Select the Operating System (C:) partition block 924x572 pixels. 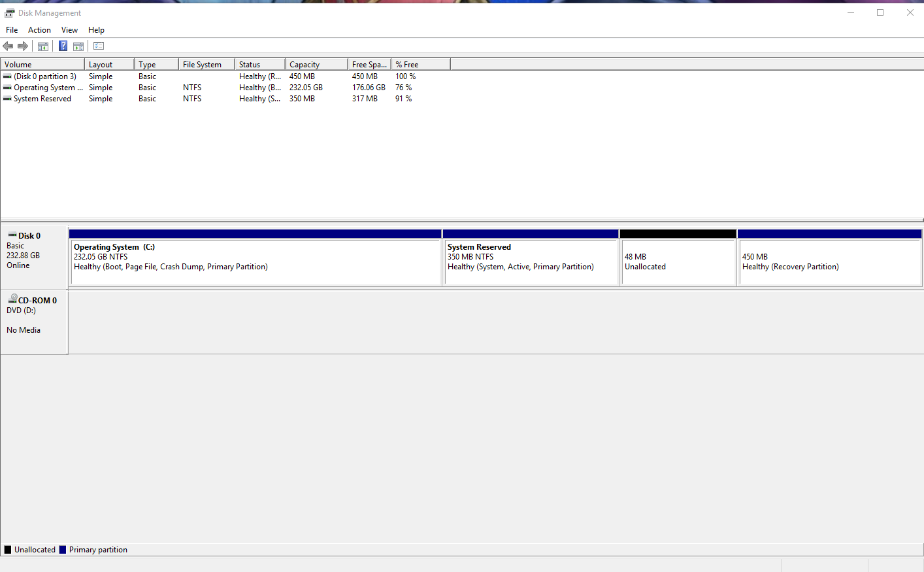[256, 258]
